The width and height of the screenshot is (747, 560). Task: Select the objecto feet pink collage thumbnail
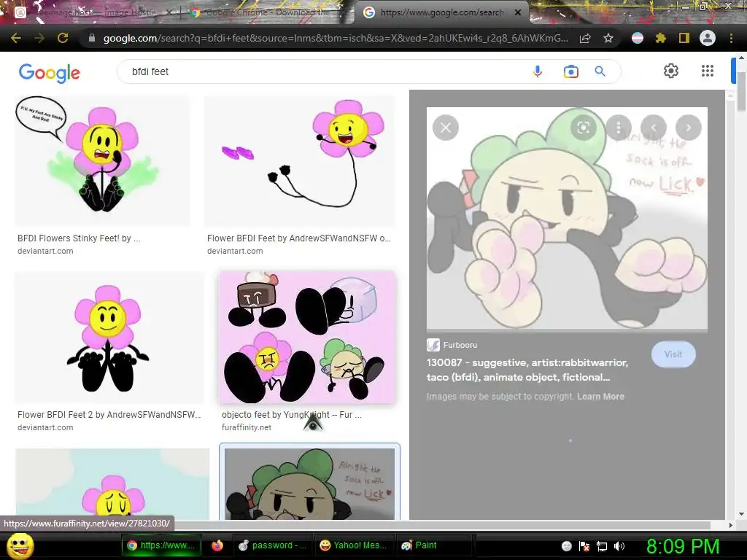(x=307, y=337)
